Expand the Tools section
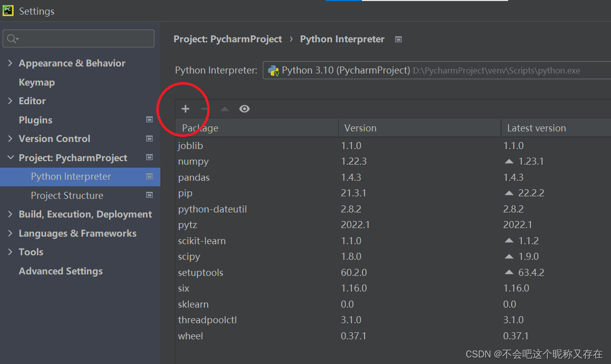The image size is (611, 364). [10, 252]
